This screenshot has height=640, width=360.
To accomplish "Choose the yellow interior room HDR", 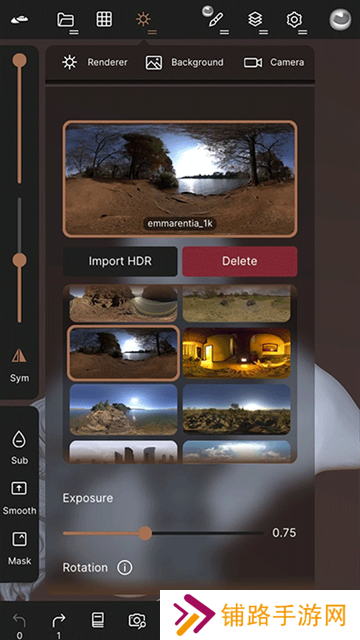I will click(x=237, y=353).
